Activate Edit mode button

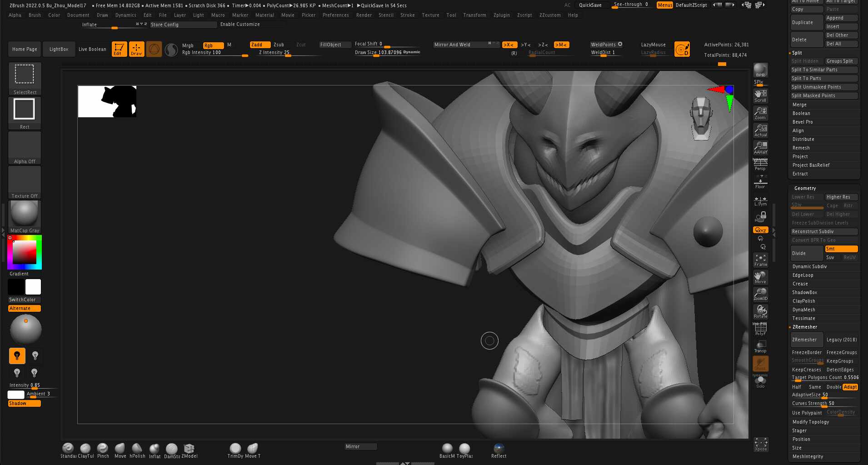coord(119,49)
